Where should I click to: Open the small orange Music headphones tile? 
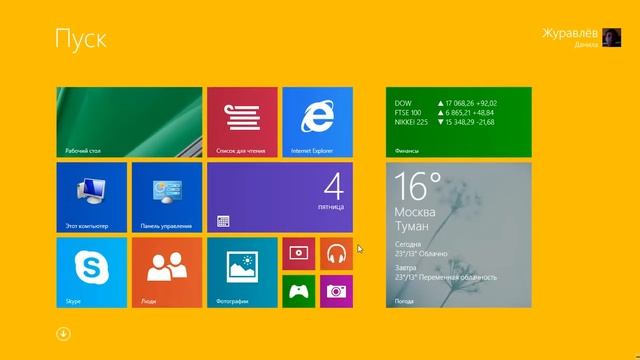click(336, 254)
